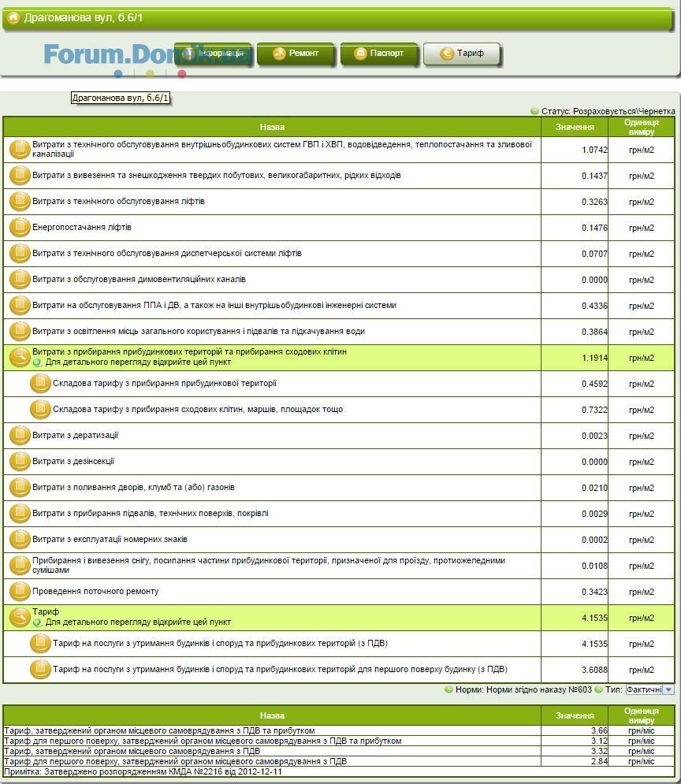
Task: Click the green Статус indicator icon
Action: click(534, 111)
